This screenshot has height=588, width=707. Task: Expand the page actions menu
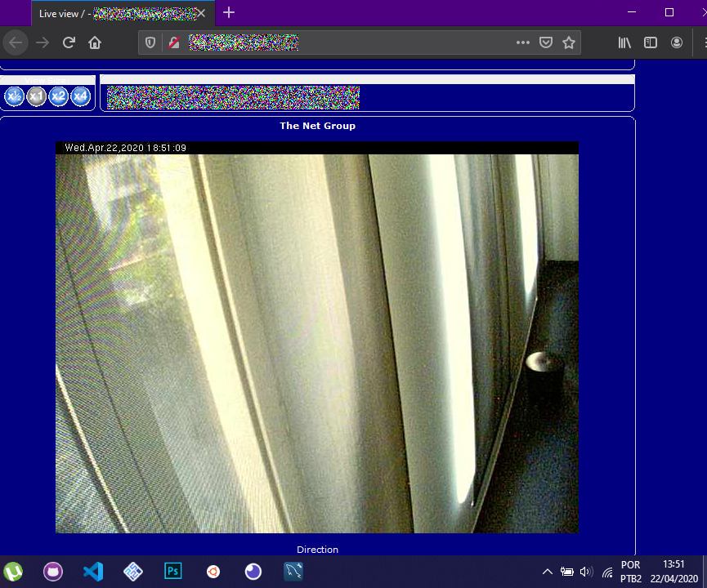tap(523, 42)
